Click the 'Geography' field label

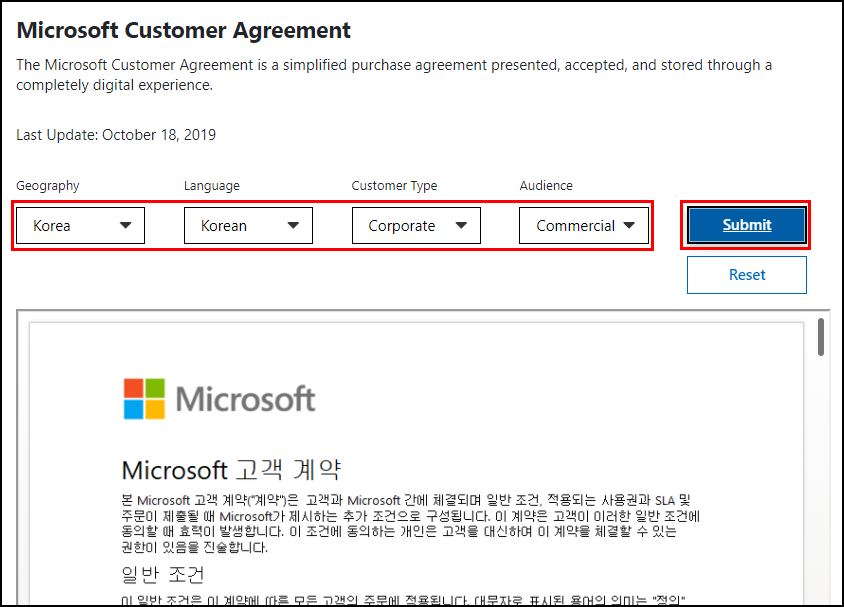(48, 186)
